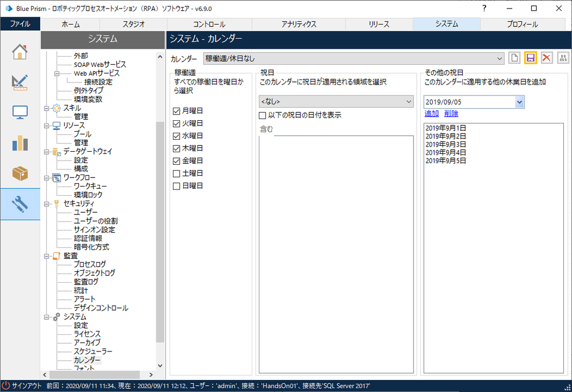
Task: Open System via the wrench sidebar icon
Action: point(19,204)
